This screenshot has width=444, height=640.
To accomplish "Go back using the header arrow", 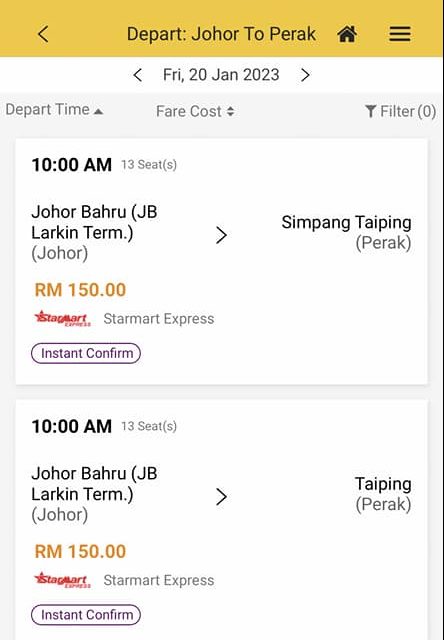I will point(43,34).
